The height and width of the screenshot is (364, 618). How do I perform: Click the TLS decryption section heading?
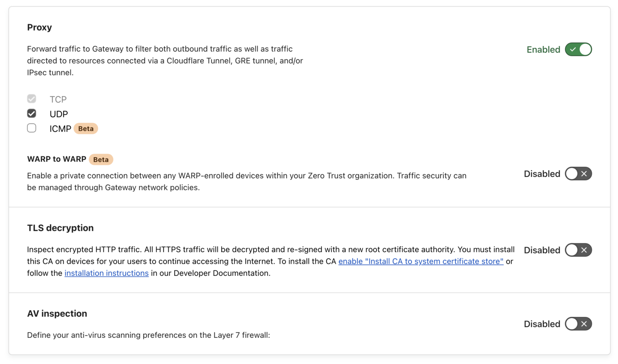click(60, 228)
